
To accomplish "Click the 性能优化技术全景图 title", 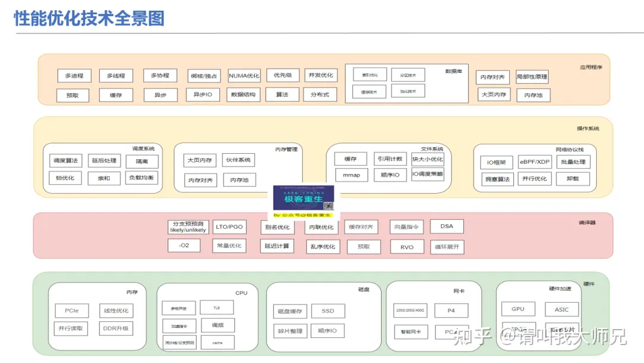I will point(89,18).
